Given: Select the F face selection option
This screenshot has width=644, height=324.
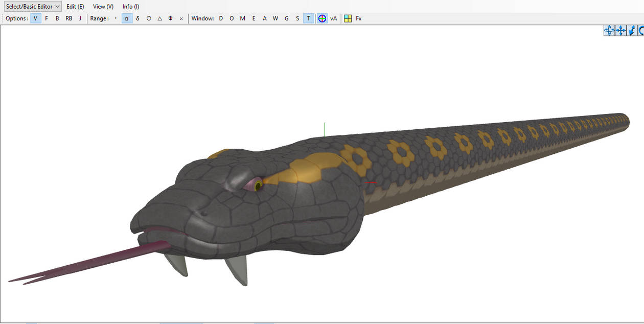Looking at the screenshot, I should click(46, 18).
